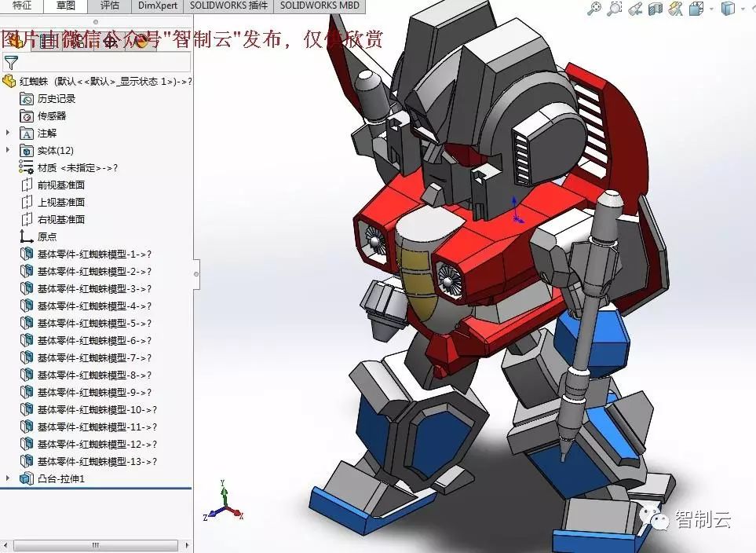Click the Previous View icon
Screen dimensions: 756x553
pyautogui.click(x=635, y=8)
